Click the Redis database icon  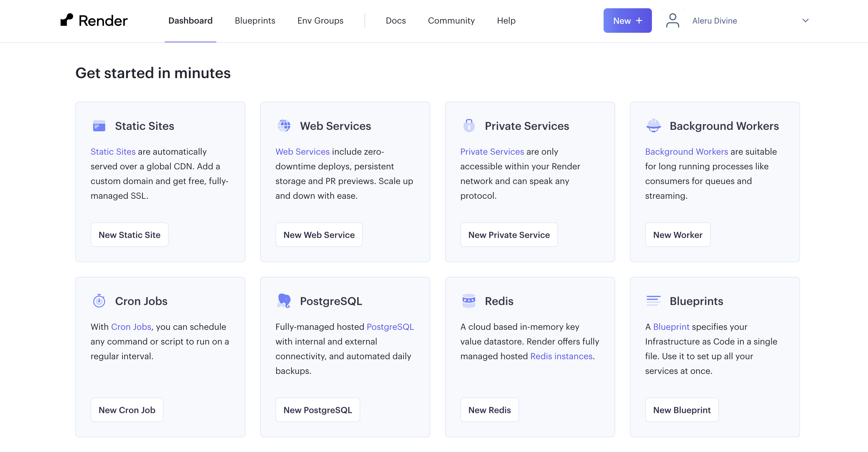click(469, 301)
